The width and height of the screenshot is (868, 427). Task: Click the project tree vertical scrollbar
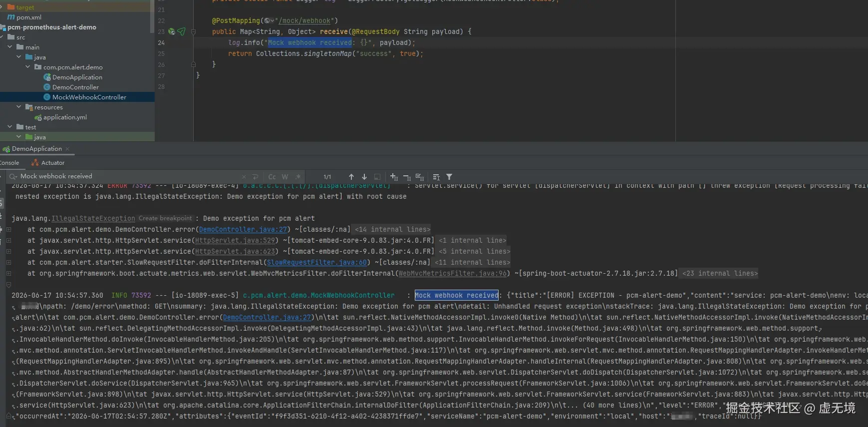click(x=152, y=17)
